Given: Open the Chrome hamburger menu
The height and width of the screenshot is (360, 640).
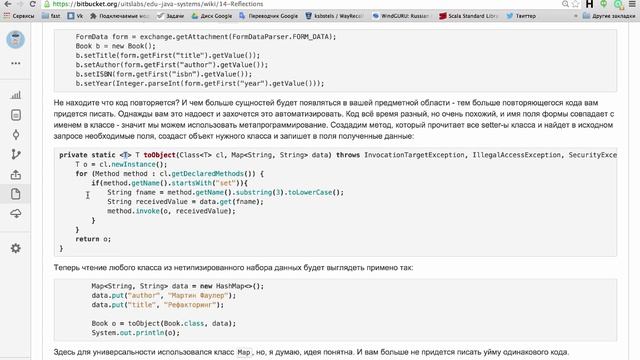Looking at the screenshot, I should click(x=632, y=4).
